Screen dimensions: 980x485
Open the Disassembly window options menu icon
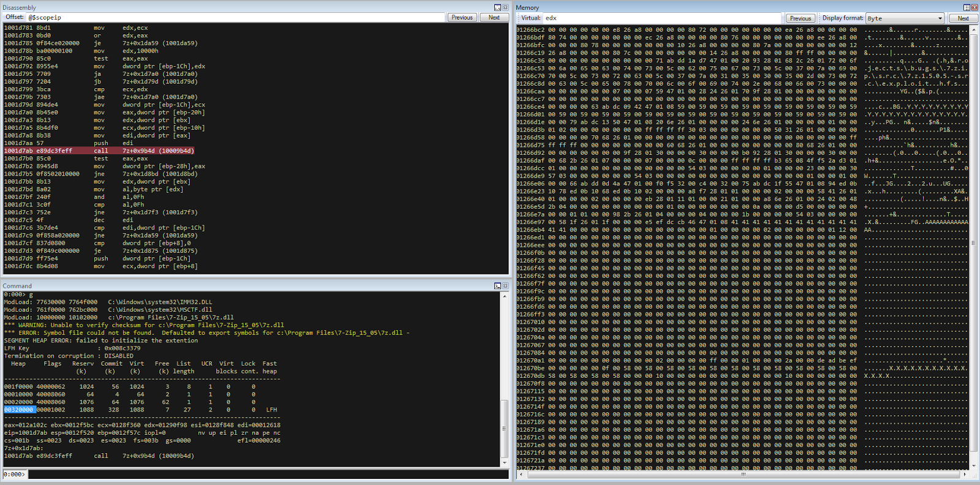click(497, 7)
